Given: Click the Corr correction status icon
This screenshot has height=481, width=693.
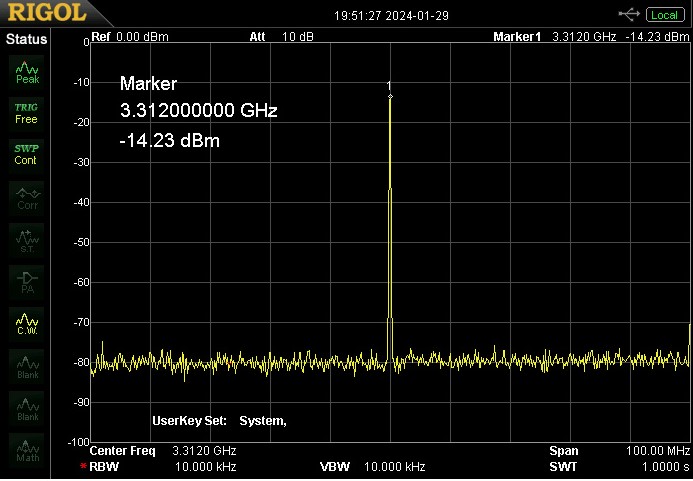Looking at the screenshot, I should pos(27,197).
